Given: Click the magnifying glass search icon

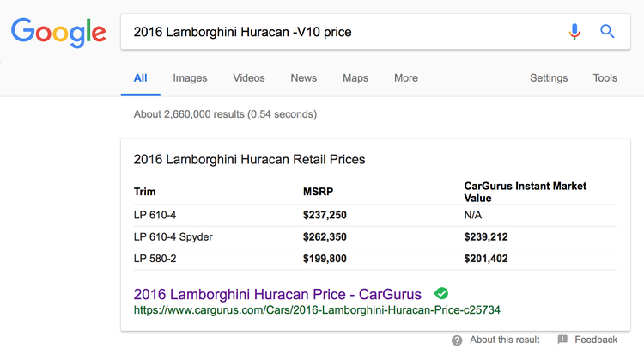Looking at the screenshot, I should coord(607,32).
